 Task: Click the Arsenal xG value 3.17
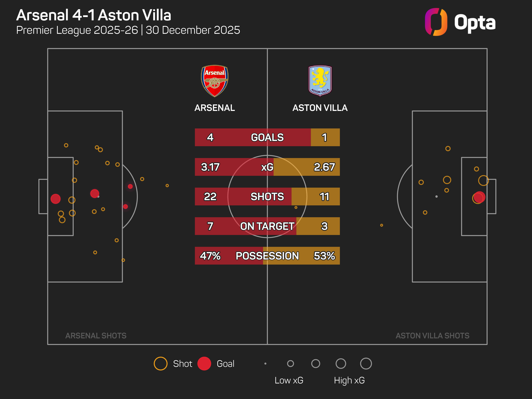point(210,167)
